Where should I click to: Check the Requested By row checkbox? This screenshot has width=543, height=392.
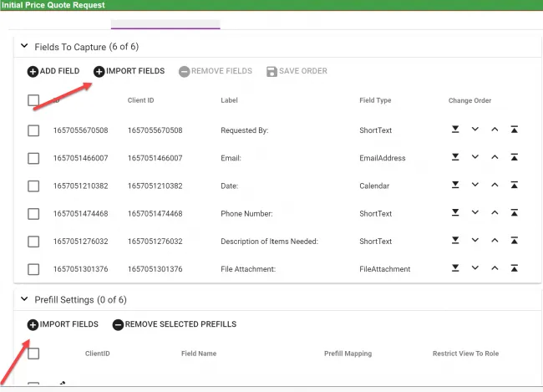click(33, 130)
